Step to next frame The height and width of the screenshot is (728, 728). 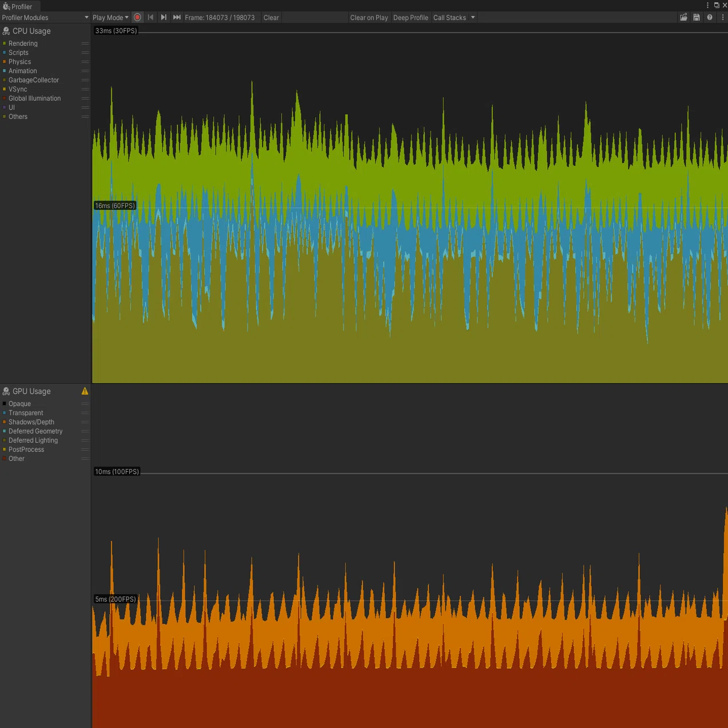point(164,17)
